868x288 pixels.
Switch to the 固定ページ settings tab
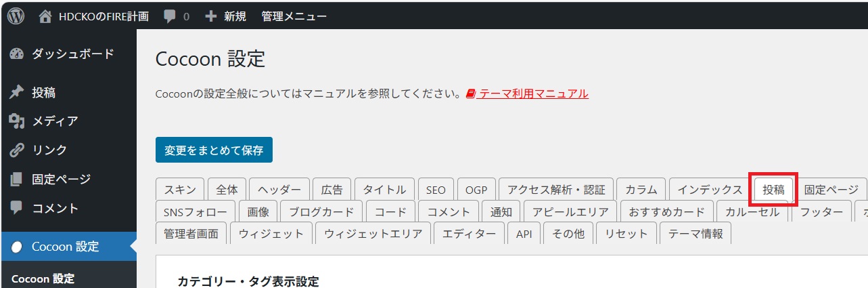coord(831,190)
